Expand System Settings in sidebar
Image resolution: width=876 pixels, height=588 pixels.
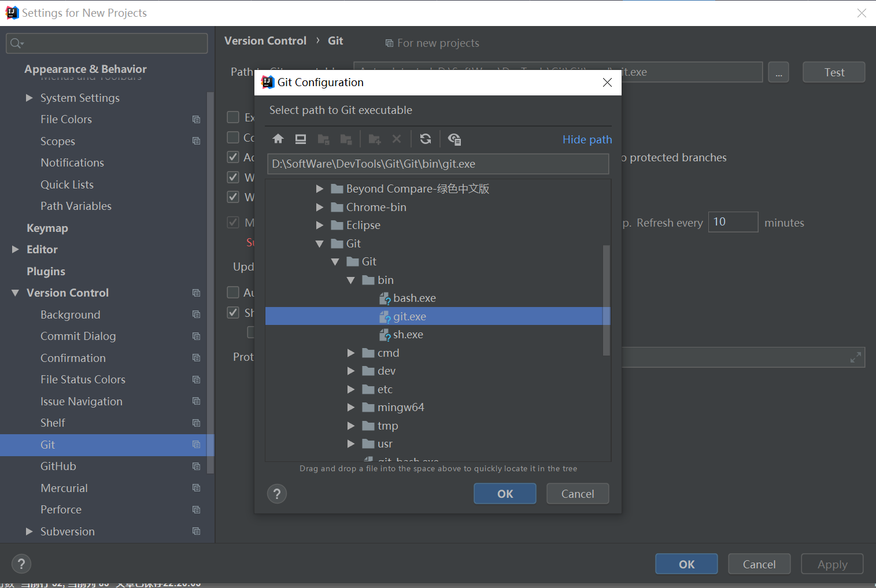[29, 98]
